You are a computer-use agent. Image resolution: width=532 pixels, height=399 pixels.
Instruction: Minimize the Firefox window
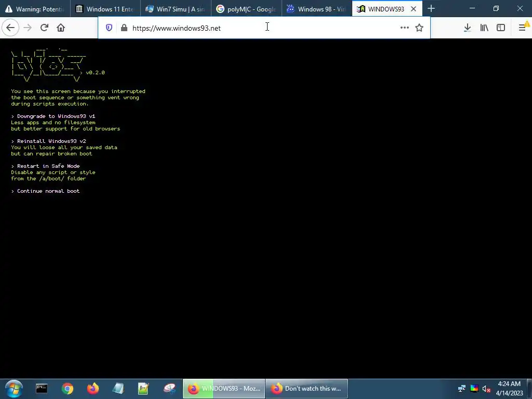tap(472, 8)
